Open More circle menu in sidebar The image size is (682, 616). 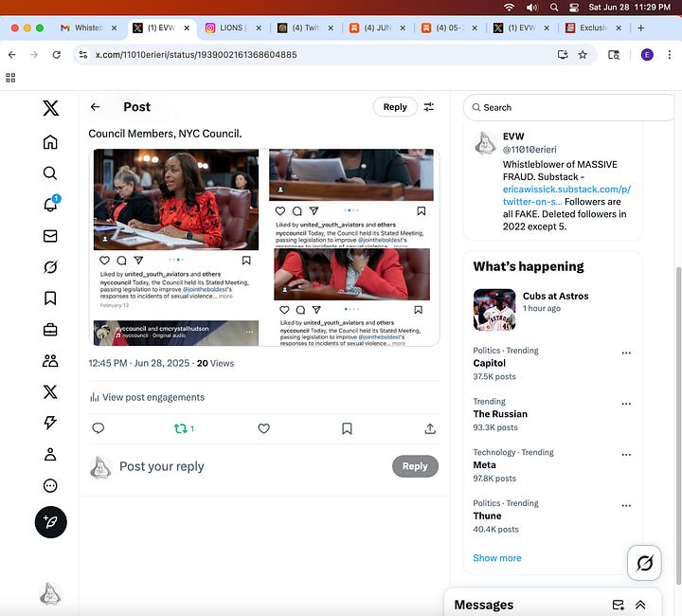50,485
